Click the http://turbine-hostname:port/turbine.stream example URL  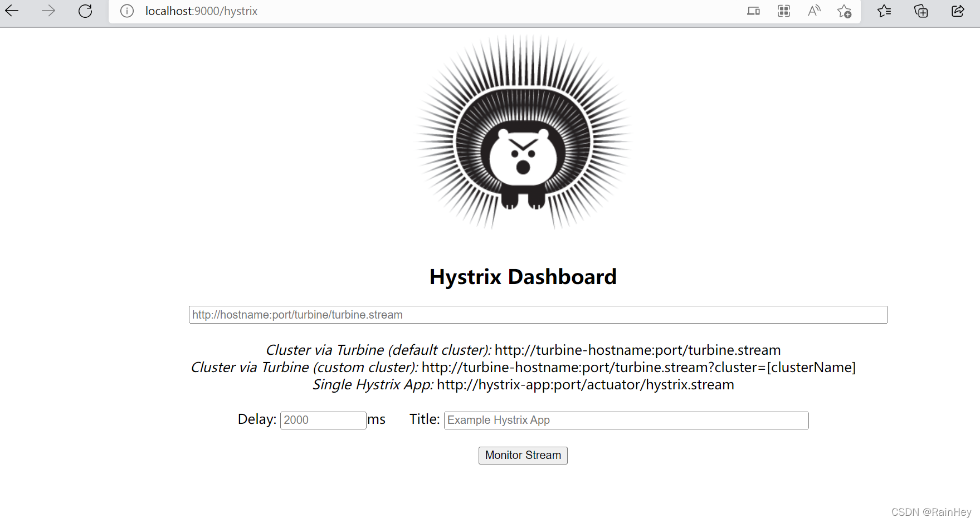pyautogui.click(x=638, y=350)
